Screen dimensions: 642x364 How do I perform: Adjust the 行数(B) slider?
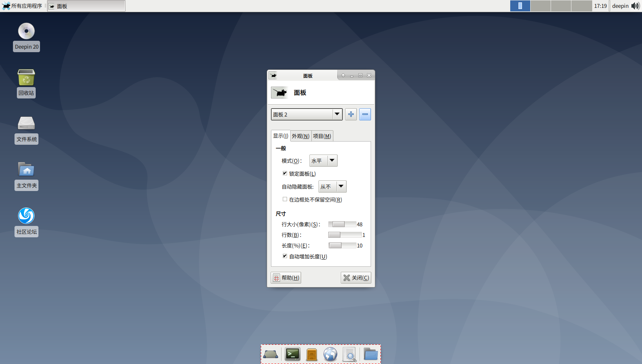point(345,235)
